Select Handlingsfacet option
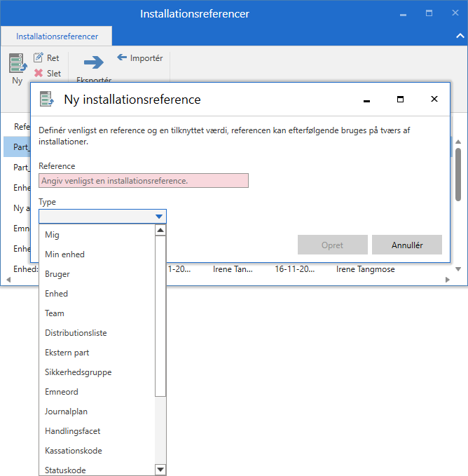Screen dimensions: 468x476 click(97, 431)
